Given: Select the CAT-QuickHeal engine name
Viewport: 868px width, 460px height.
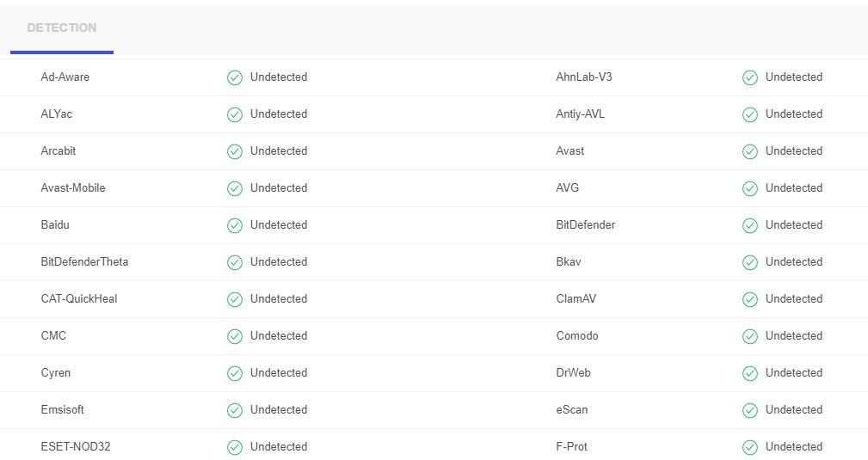Looking at the screenshot, I should pyautogui.click(x=78, y=299).
